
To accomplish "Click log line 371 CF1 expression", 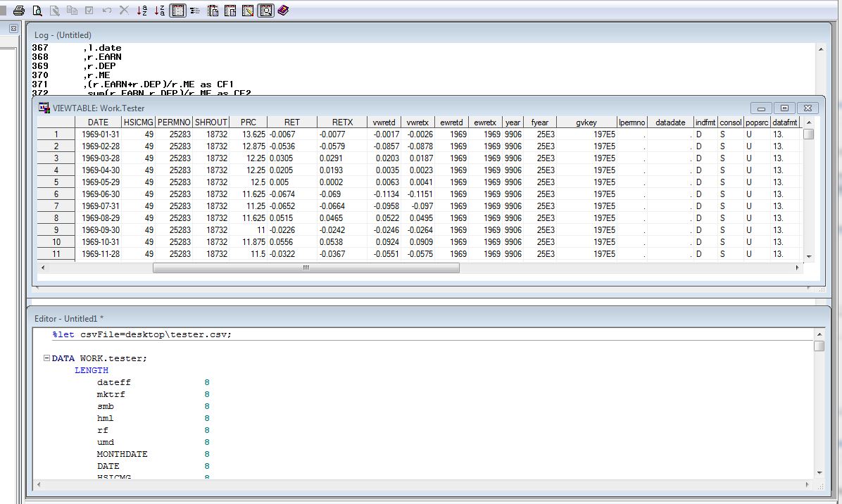I will click(158, 84).
